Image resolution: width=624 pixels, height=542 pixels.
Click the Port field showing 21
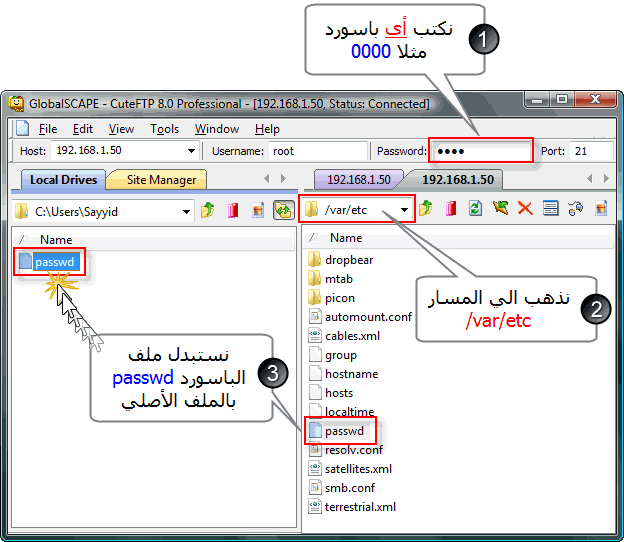591,151
